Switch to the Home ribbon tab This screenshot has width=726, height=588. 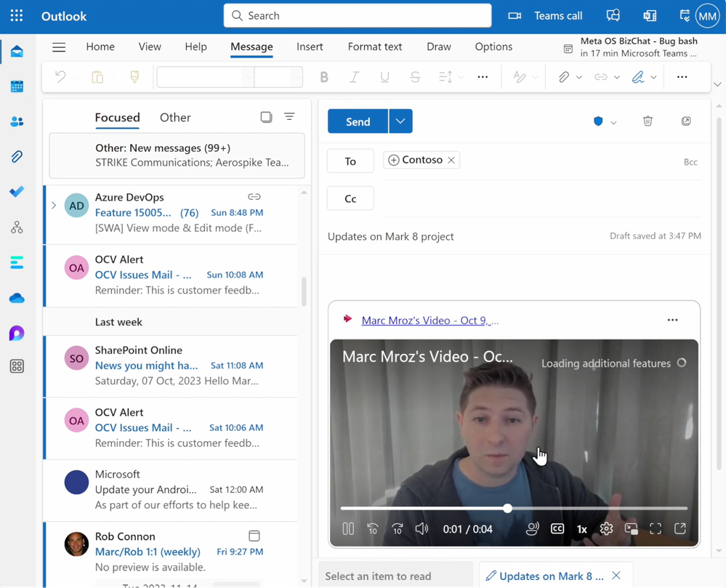pyautogui.click(x=100, y=47)
